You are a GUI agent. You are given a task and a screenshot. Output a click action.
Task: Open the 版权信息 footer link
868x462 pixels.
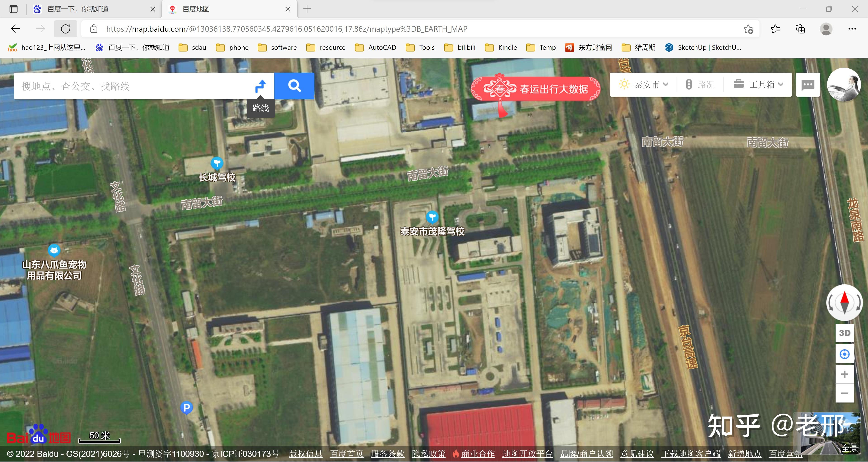click(x=305, y=454)
